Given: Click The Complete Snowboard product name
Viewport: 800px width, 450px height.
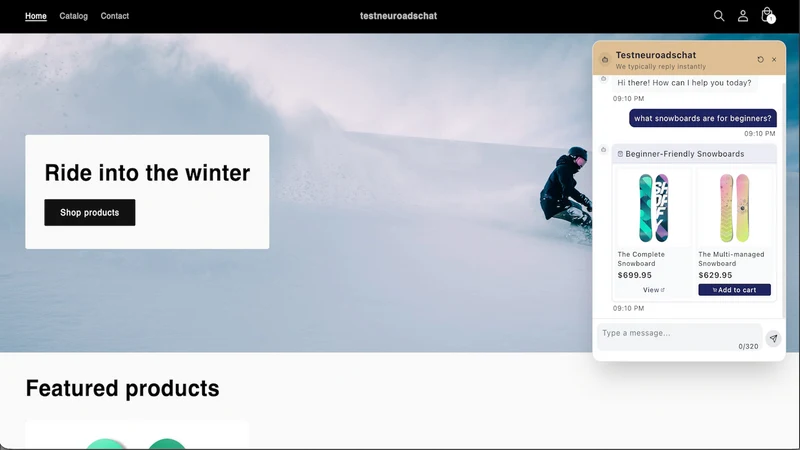Looking at the screenshot, I should point(641,259).
